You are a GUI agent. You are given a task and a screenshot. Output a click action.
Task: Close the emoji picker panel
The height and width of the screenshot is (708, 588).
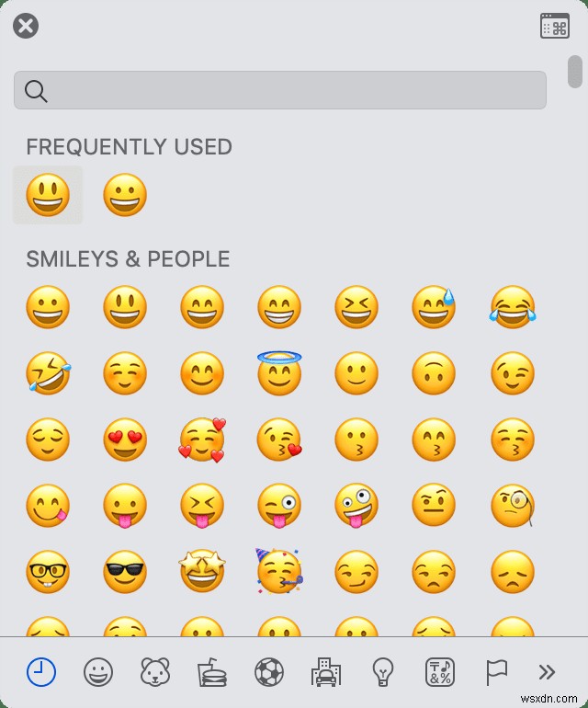tap(26, 26)
